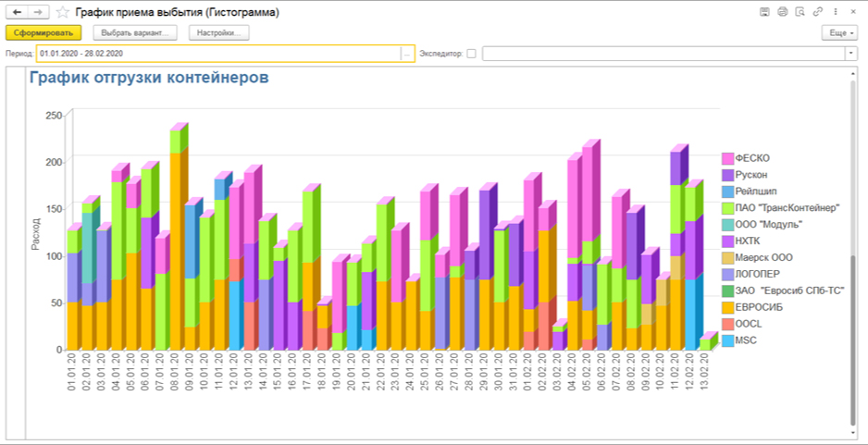Click the print icon

pyautogui.click(x=782, y=12)
